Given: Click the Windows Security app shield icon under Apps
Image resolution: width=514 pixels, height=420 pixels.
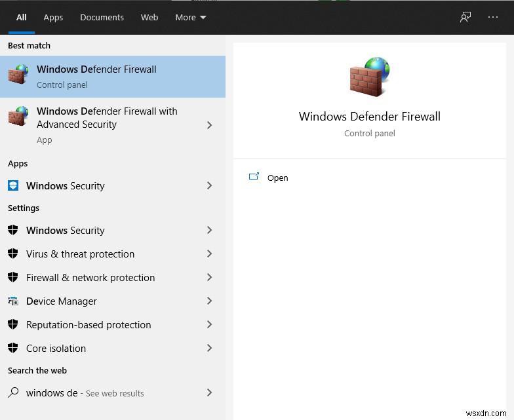Looking at the screenshot, I should coord(13,185).
